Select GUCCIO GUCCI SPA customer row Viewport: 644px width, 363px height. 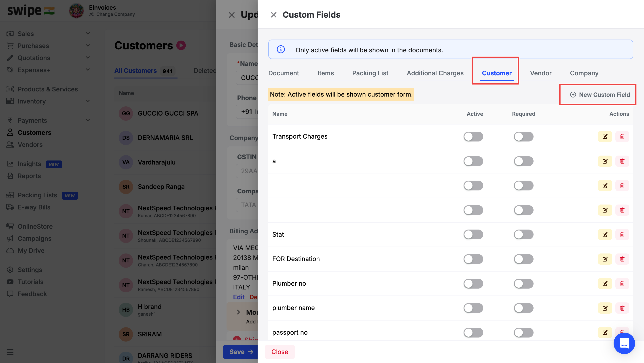tap(165, 113)
